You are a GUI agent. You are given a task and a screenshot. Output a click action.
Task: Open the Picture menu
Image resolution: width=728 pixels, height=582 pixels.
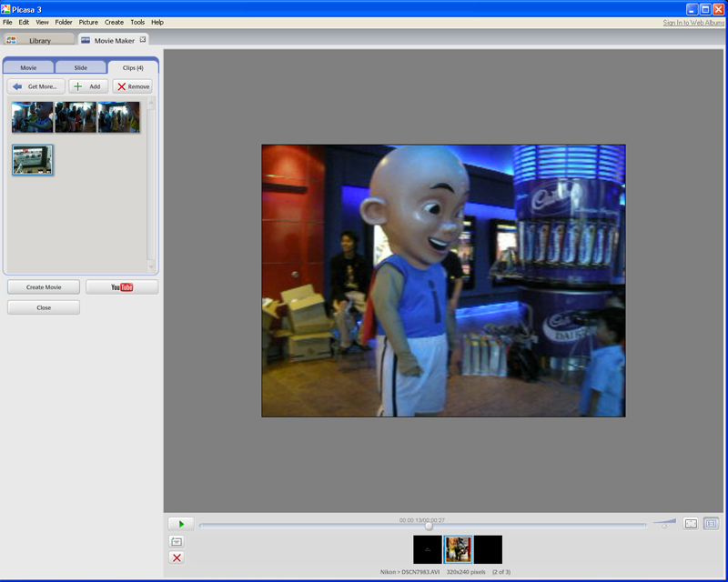pos(88,22)
